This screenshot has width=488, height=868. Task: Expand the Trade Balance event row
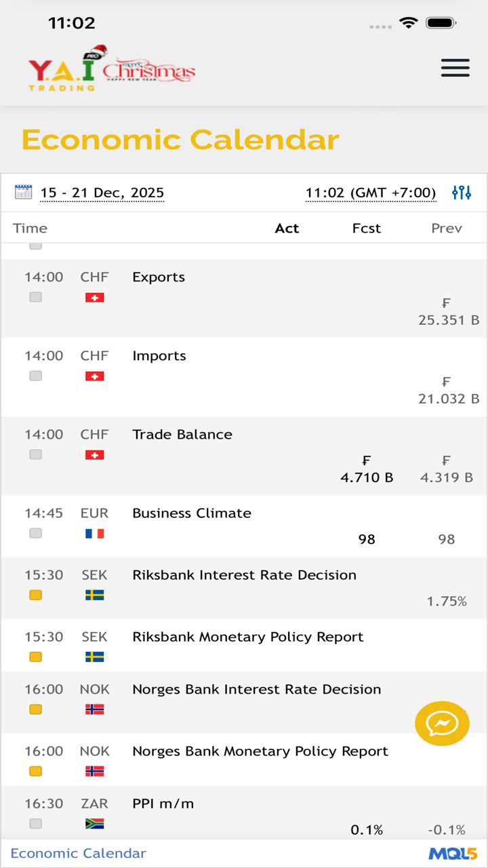[182, 435]
